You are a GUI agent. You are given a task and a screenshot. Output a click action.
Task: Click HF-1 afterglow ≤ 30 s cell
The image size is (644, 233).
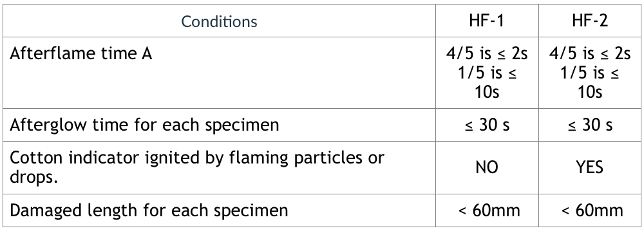[487, 125]
